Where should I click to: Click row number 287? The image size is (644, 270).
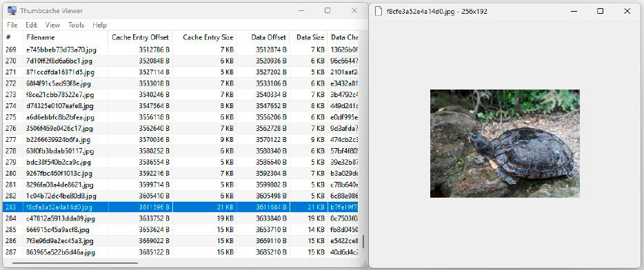click(x=10, y=252)
